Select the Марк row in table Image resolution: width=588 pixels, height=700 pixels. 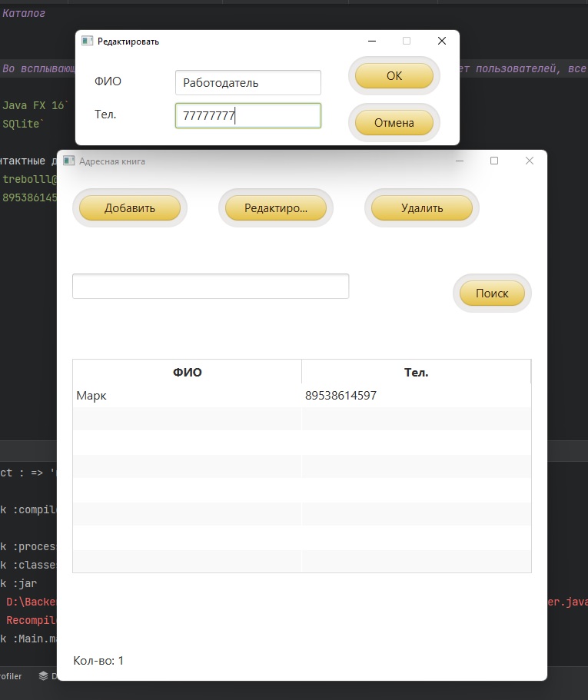point(302,396)
